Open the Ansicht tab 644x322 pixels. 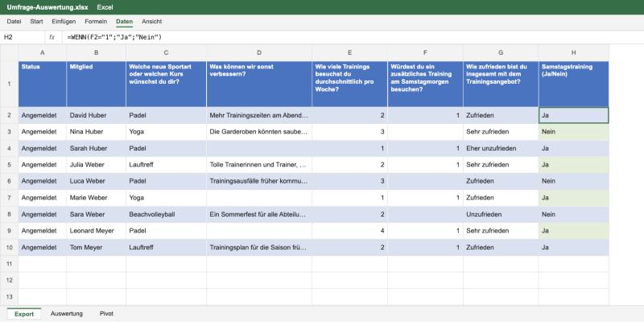coord(151,22)
